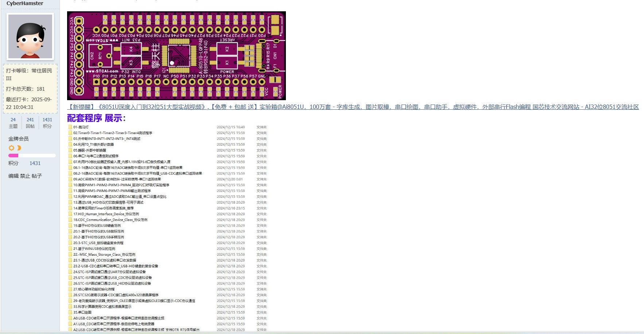Screen dimensions: 644x334
Task: Click the 金牌会员 member rank label
Action: pos(19,139)
